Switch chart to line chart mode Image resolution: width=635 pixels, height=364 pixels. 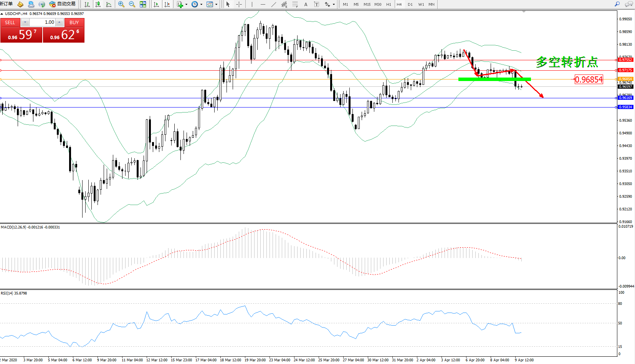pos(109,4)
